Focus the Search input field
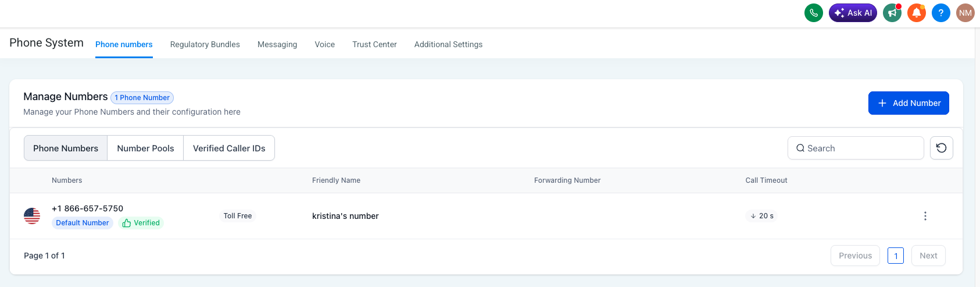This screenshot has height=287, width=980. click(x=856, y=148)
